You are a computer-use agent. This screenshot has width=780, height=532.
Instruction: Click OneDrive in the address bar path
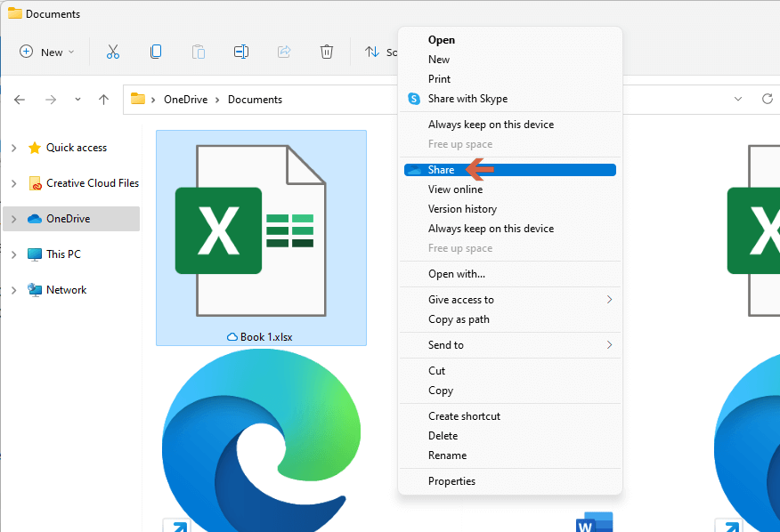185,100
